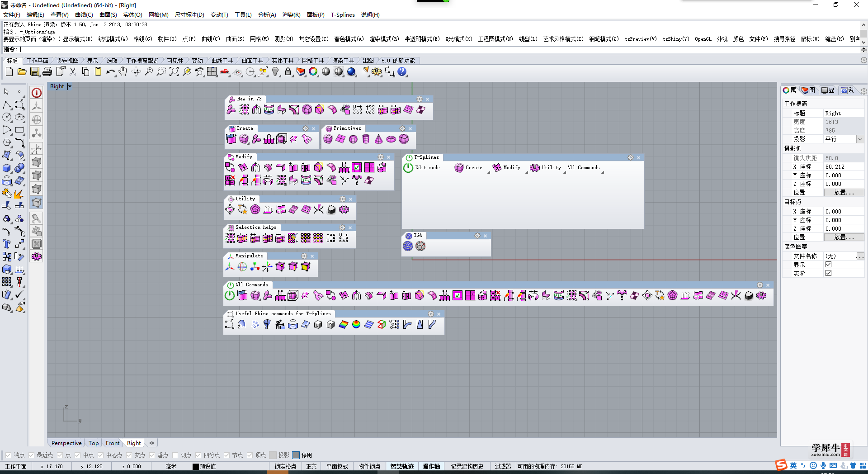
Task: Click the blue mesh sphere icon in IGA toolbar
Action: click(x=408, y=246)
